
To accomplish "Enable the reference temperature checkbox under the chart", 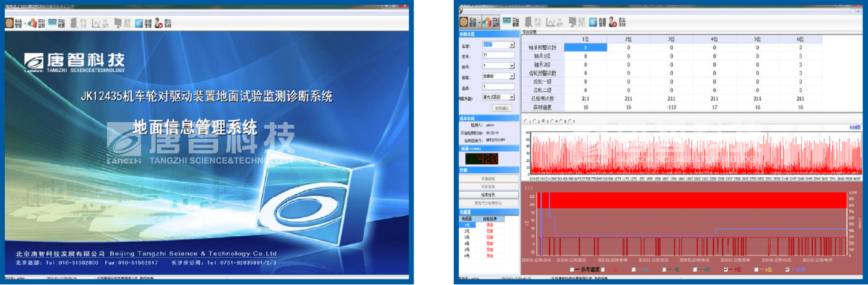I will coord(570,269).
